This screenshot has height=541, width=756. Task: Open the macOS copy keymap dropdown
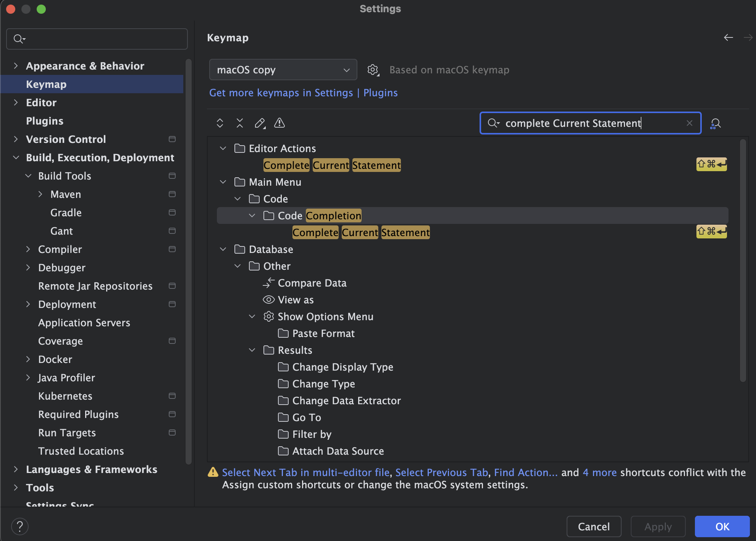[x=283, y=70]
